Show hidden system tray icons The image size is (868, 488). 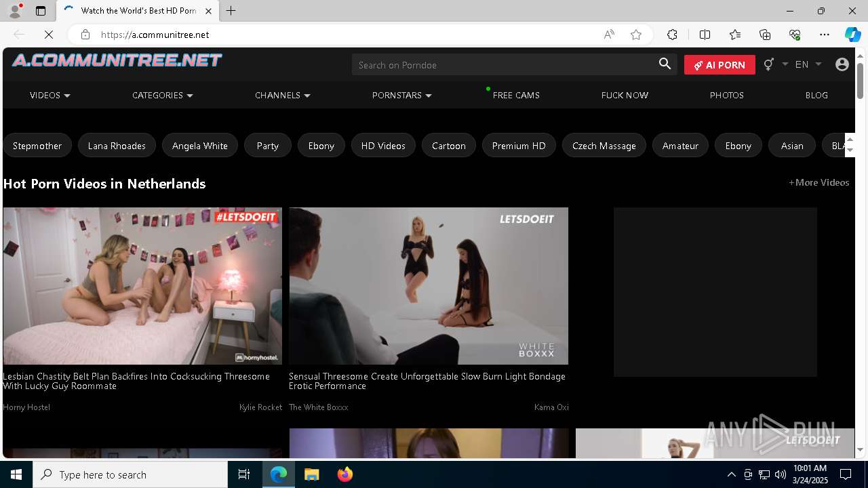pyautogui.click(x=732, y=474)
